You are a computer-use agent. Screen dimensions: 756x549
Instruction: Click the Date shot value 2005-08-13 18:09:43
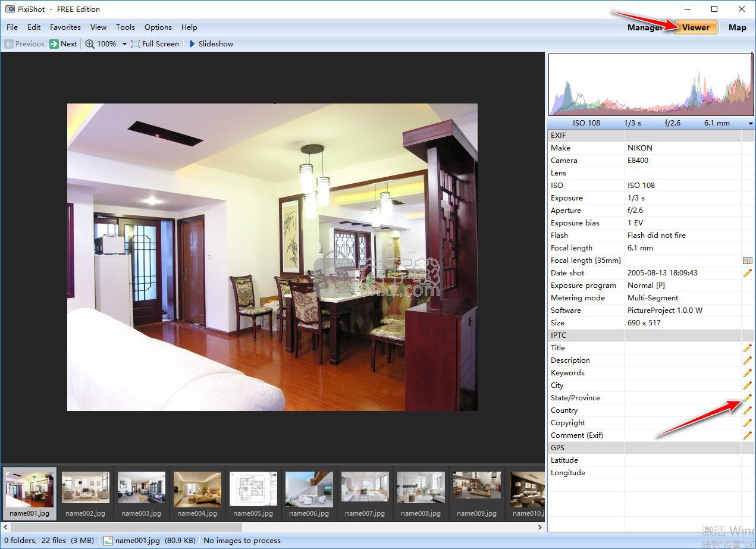[x=663, y=273]
